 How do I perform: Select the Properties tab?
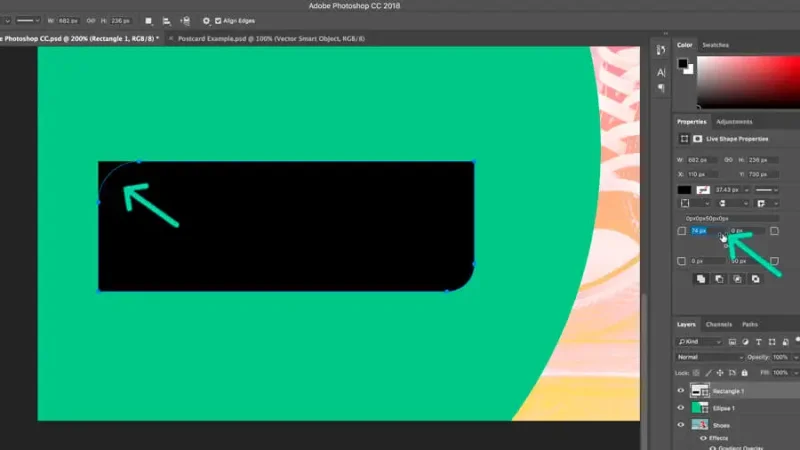tap(691, 122)
